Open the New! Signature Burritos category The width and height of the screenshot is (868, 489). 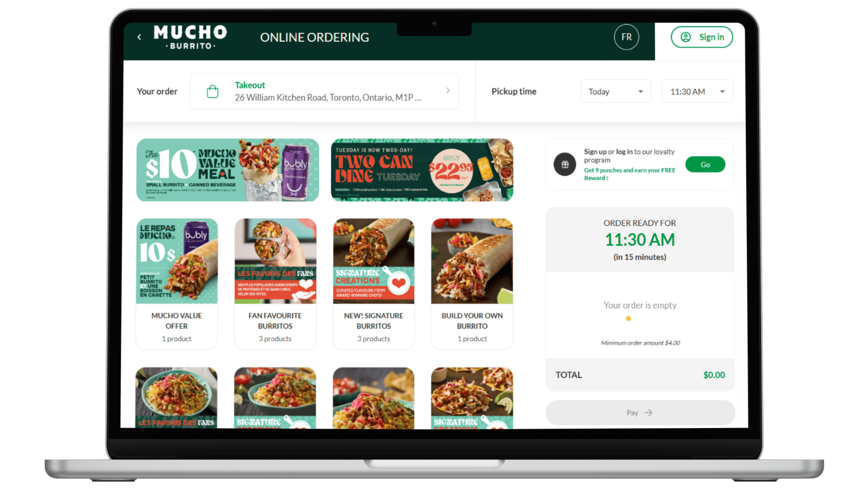point(374,284)
